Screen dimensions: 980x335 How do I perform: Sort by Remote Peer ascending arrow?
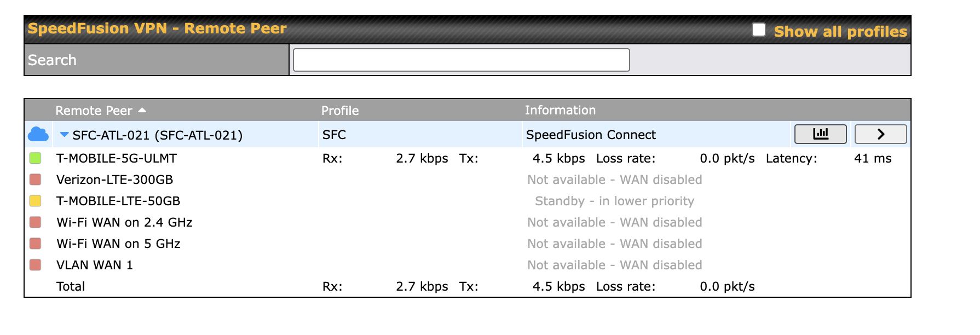142,110
